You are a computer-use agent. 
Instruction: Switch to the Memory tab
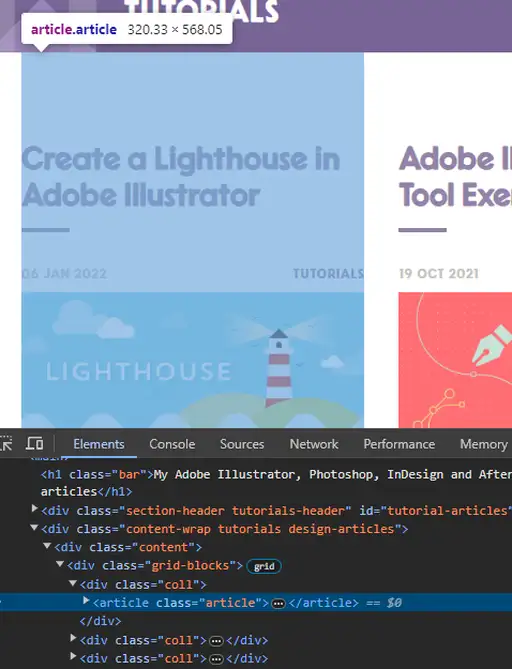point(484,444)
